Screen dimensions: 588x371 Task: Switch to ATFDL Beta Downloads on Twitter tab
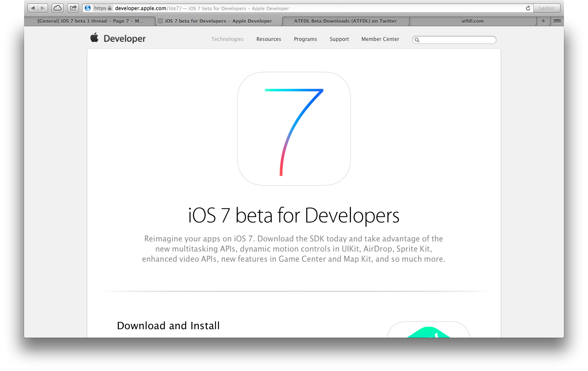tap(345, 21)
